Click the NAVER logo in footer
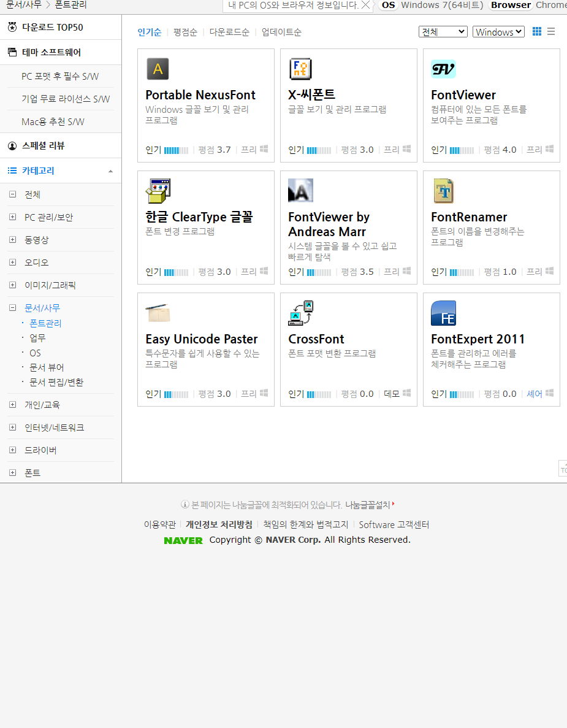The height and width of the screenshot is (728, 567). pyautogui.click(x=183, y=540)
